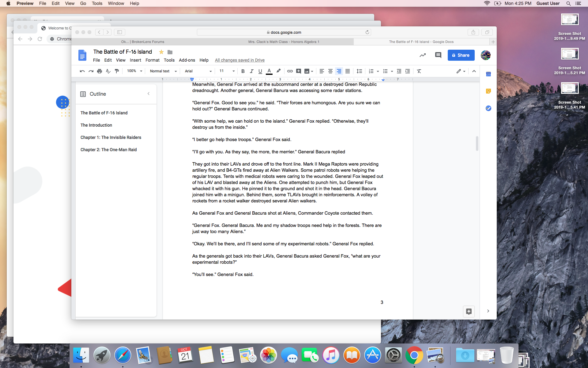Run spell check from the toolbar icon
This screenshot has width=588, height=368.
coord(108,71)
